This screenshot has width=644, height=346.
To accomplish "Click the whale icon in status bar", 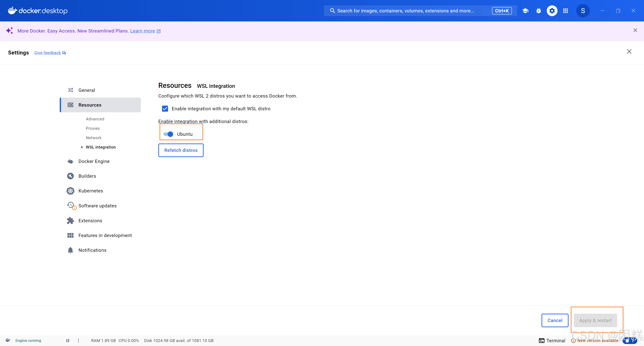I will pos(8,340).
